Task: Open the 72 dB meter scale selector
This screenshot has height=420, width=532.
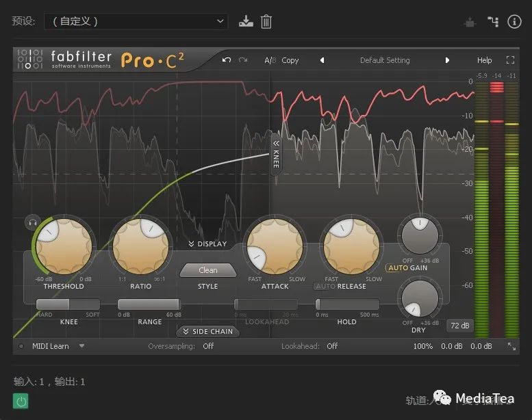Action: 459,326
